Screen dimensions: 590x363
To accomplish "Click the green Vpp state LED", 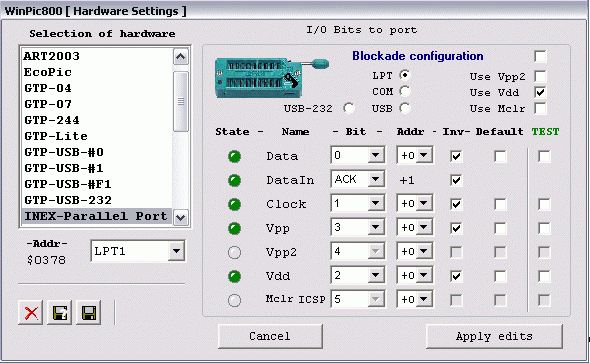I will [234, 228].
